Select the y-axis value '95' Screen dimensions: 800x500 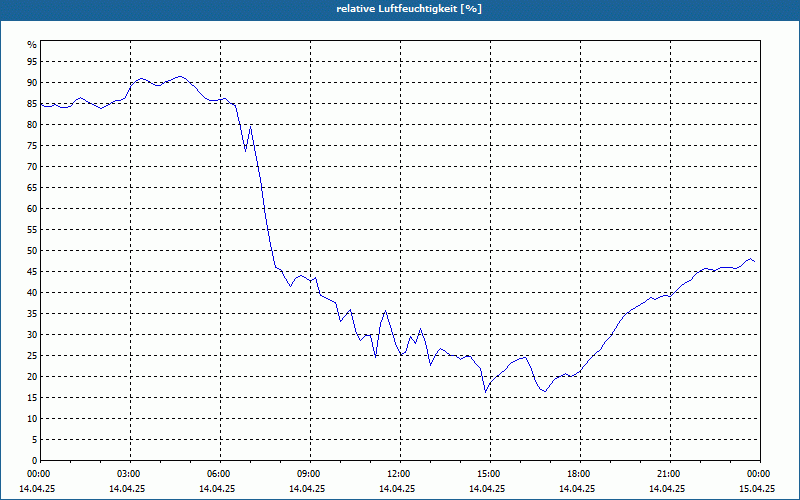pos(32,62)
